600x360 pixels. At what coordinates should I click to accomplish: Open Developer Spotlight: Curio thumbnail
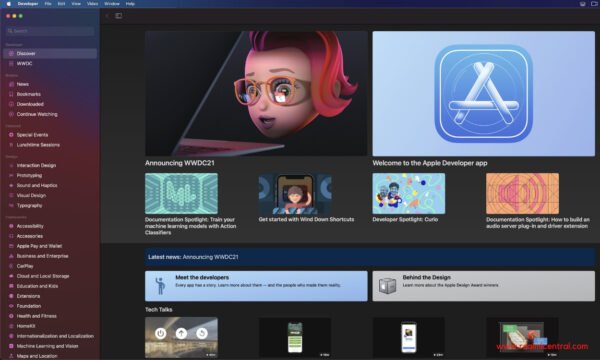(x=409, y=194)
